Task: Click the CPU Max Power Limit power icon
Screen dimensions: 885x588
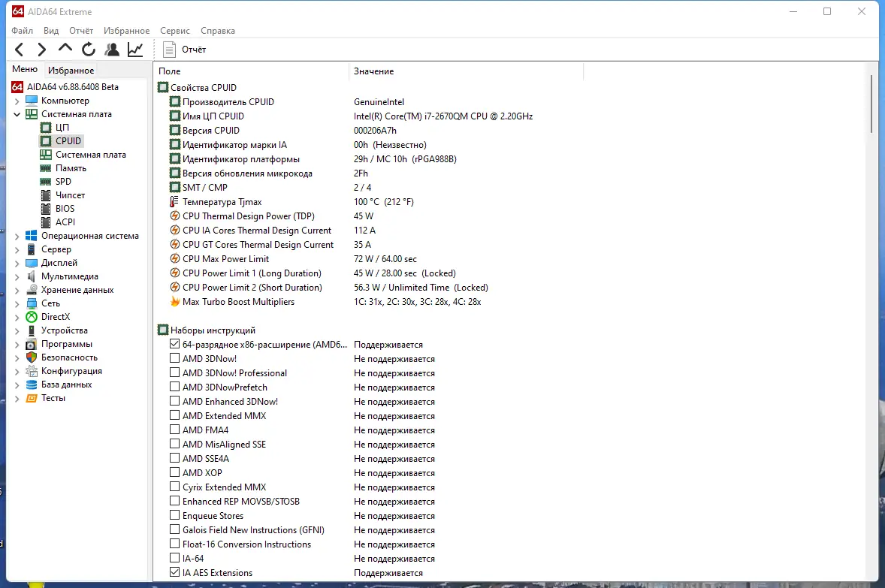Action: [174, 259]
